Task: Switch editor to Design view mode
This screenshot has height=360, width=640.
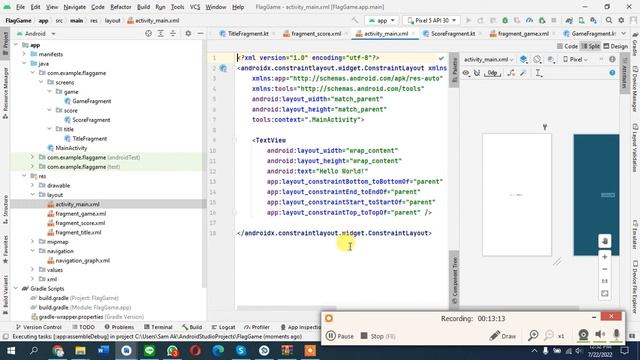Action: coord(616,46)
